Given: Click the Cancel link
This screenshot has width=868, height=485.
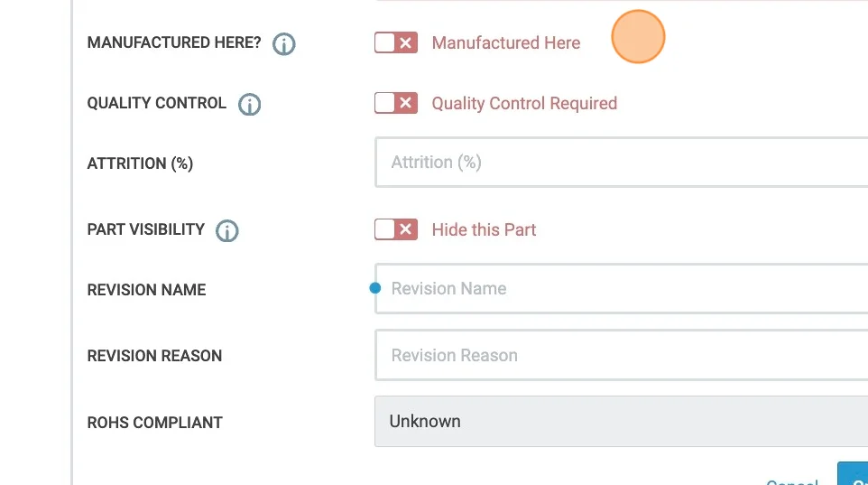Looking at the screenshot, I should [x=792, y=480].
